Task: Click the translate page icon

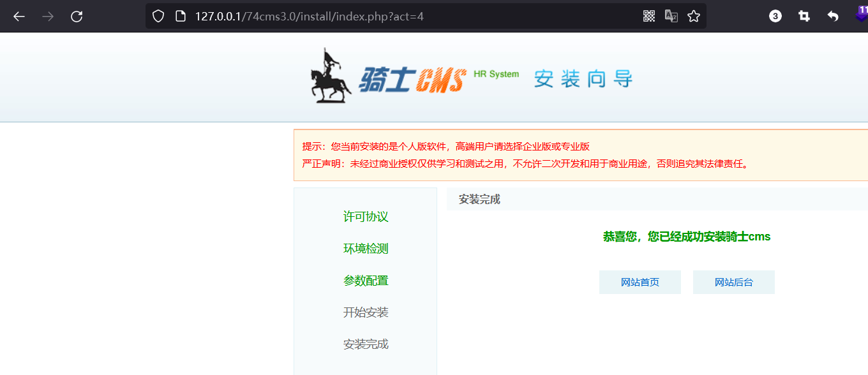Action: pyautogui.click(x=671, y=16)
